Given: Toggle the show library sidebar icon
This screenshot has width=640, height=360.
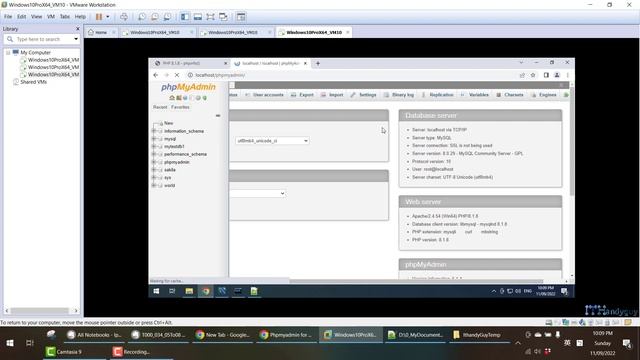Looking at the screenshot, I should coord(185,17).
